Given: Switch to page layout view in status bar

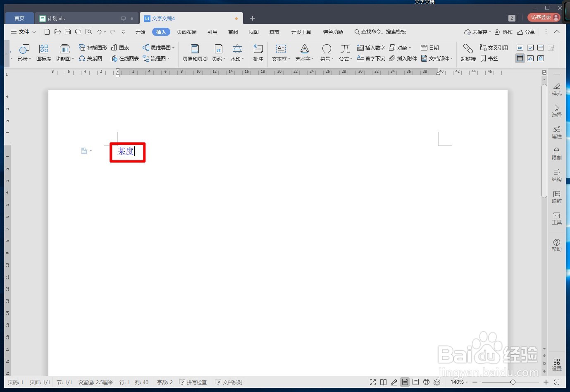Looking at the screenshot, I should point(405,382).
